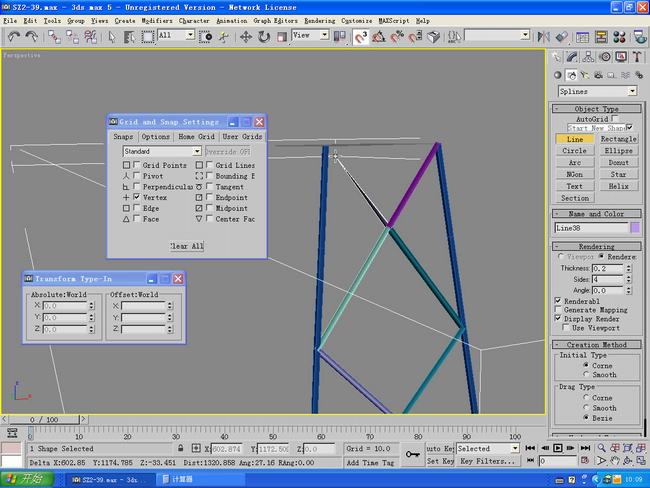This screenshot has height=488, width=650.
Task: Activate the Bind to Space Warp tool
Action: (x=90, y=37)
